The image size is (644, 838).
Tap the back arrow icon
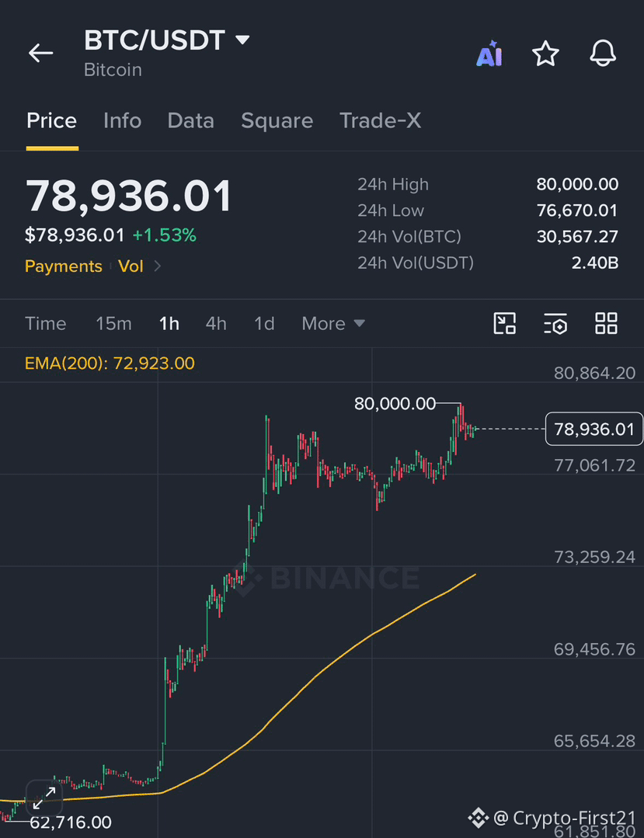click(40, 53)
